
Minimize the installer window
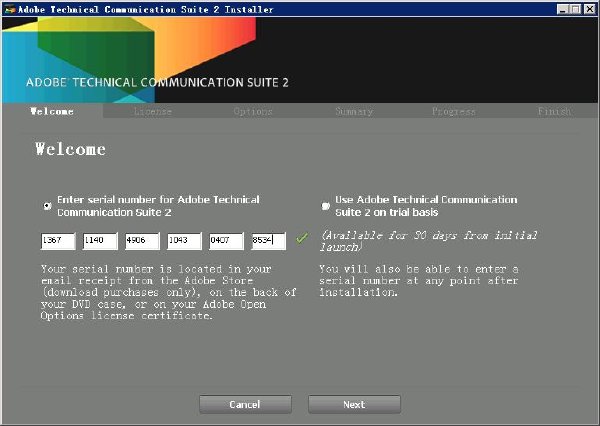[x=562, y=9]
